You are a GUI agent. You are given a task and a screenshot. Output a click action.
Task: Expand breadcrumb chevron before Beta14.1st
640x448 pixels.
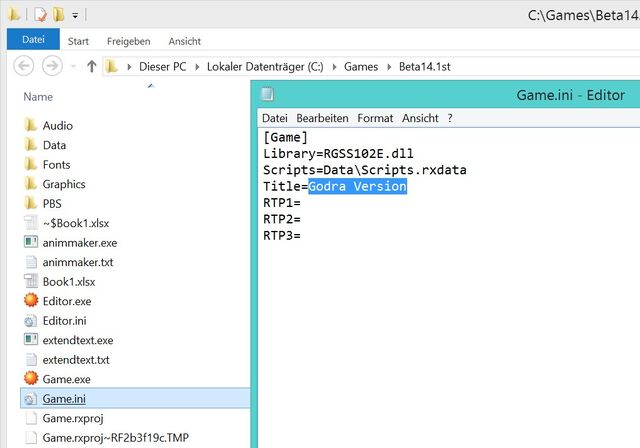pyautogui.click(x=389, y=67)
